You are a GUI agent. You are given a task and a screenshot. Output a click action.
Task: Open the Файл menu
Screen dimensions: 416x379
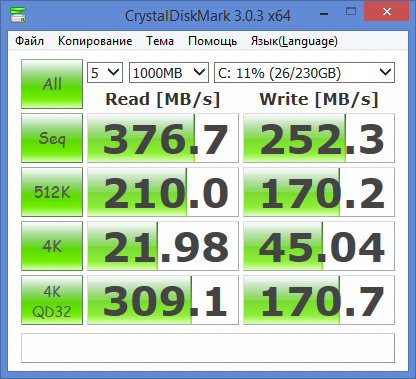click(30, 41)
